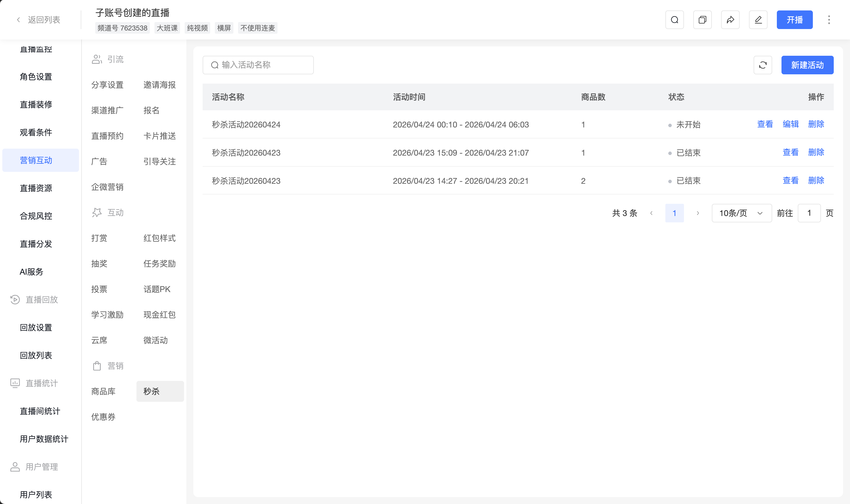Delete 秒杀活动20260424 via 删除 link
Viewport: 850px width, 504px height.
click(816, 124)
